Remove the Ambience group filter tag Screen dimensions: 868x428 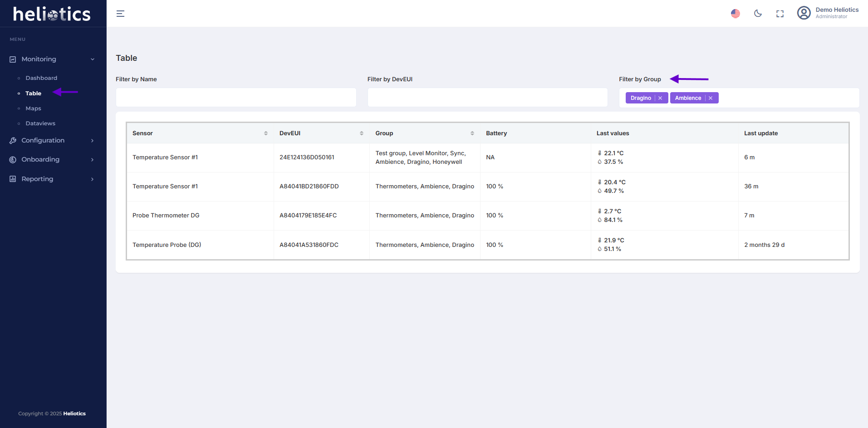pos(711,98)
